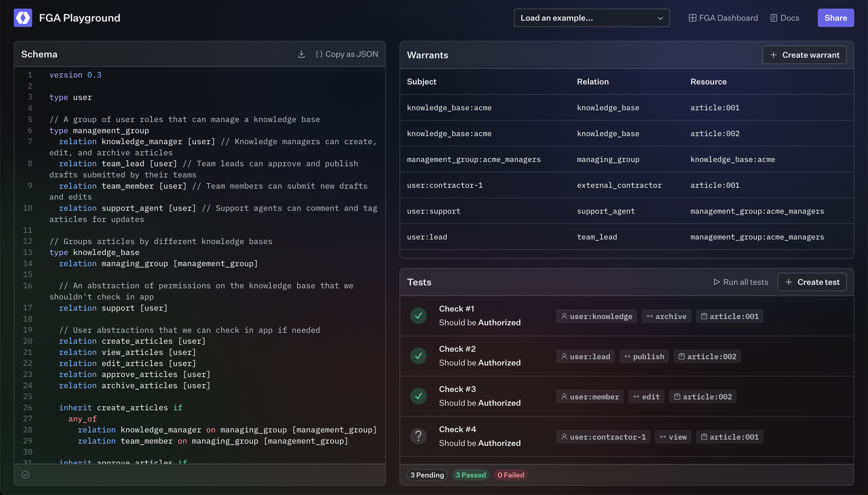Click the Check #4 pending question mark icon

click(x=418, y=436)
